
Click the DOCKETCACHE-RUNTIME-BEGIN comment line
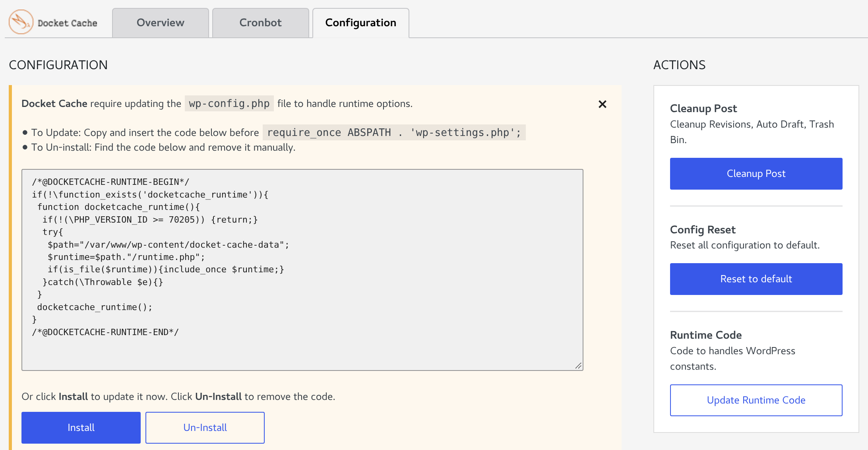pos(110,182)
